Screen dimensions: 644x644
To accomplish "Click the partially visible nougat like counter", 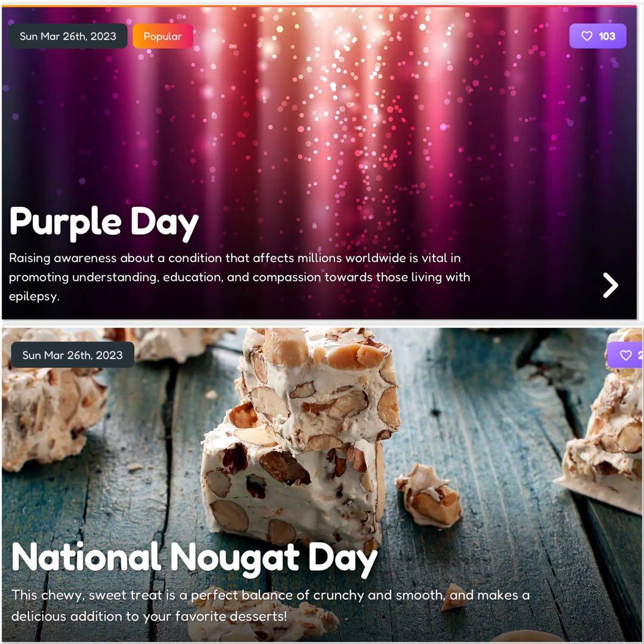I will (x=625, y=355).
